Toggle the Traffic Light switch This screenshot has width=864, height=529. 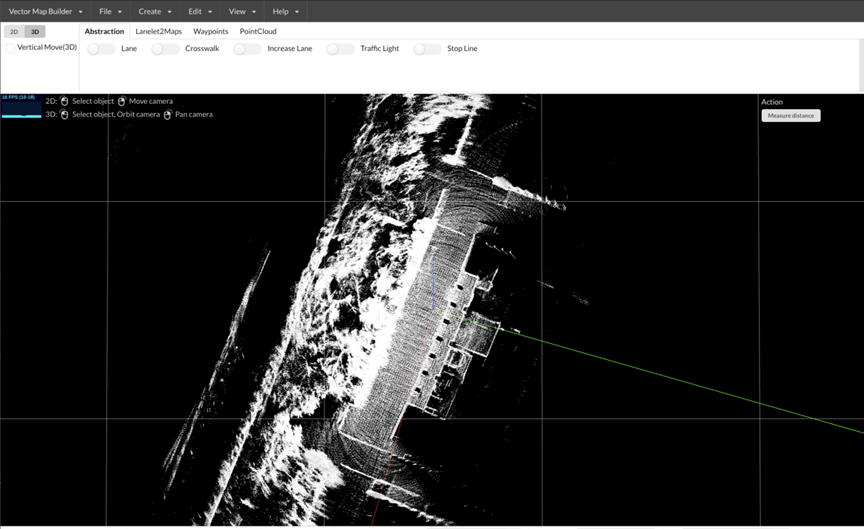tap(340, 49)
